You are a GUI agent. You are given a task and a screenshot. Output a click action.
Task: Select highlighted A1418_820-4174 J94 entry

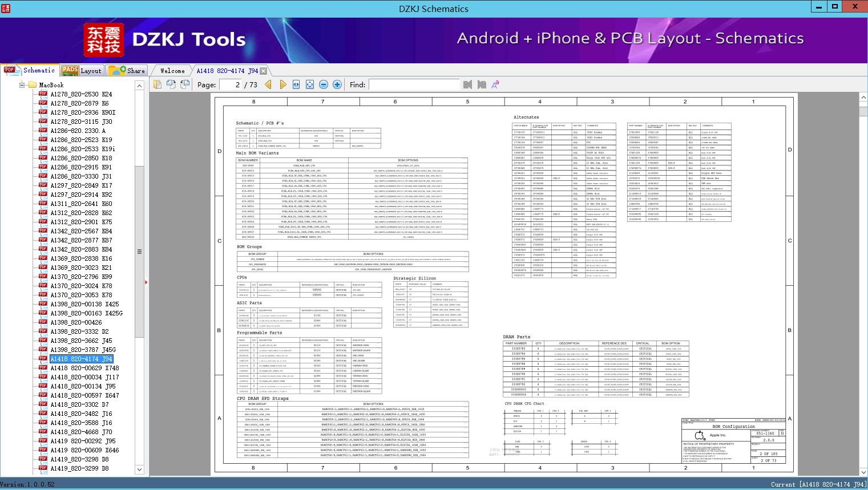click(x=82, y=359)
